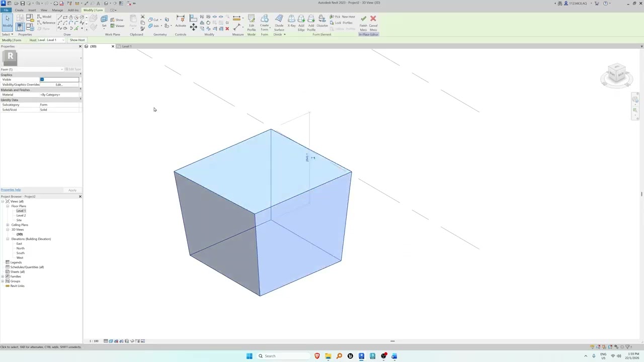Click the Finish Mass green checkmark
The width and height of the screenshot is (644, 362).
(363, 23)
